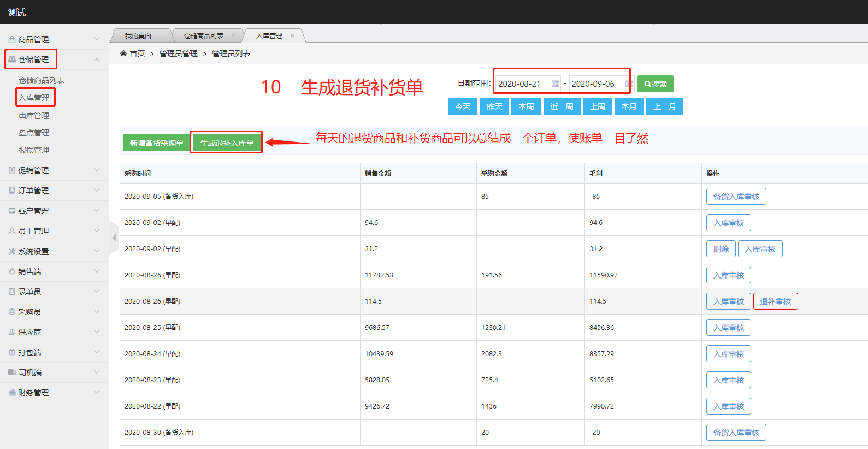Expand the 促销管理 menu chevron
Image resolution: width=868 pixels, height=449 pixels.
point(97,170)
